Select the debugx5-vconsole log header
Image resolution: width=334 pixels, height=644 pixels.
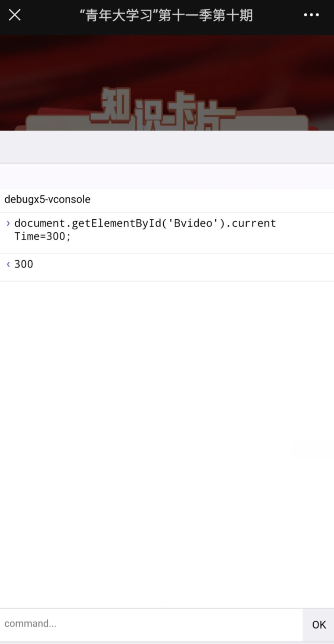point(47,199)
